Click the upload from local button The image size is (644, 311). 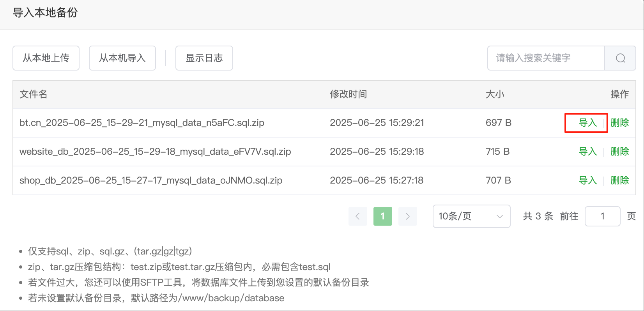[46, 58]
